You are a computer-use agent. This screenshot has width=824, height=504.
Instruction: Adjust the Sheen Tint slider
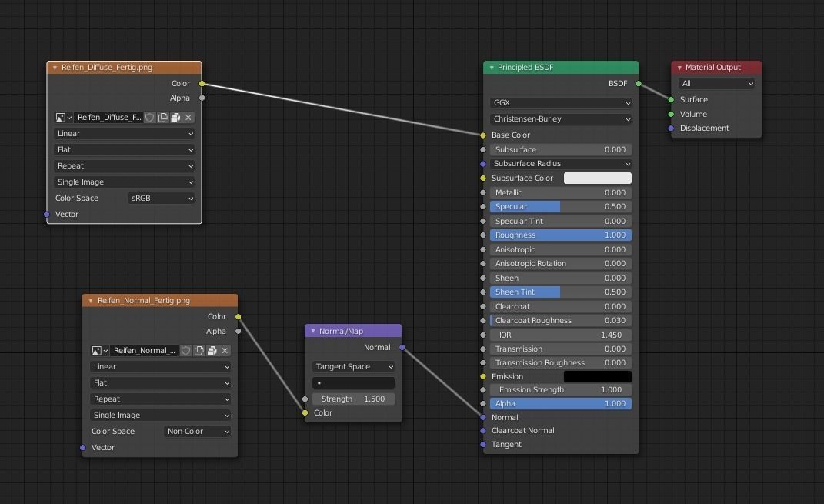(x=561, y=292)
